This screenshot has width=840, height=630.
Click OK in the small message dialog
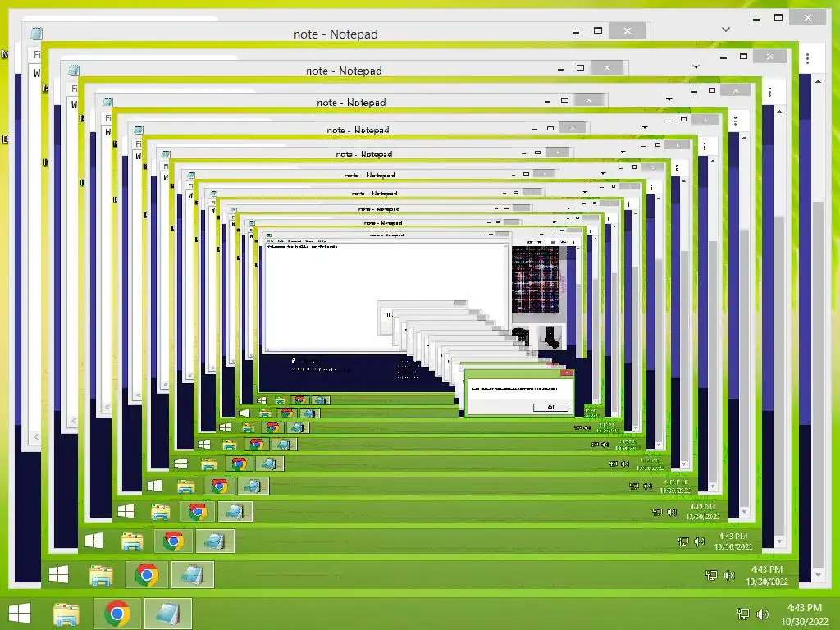[550, 407]
